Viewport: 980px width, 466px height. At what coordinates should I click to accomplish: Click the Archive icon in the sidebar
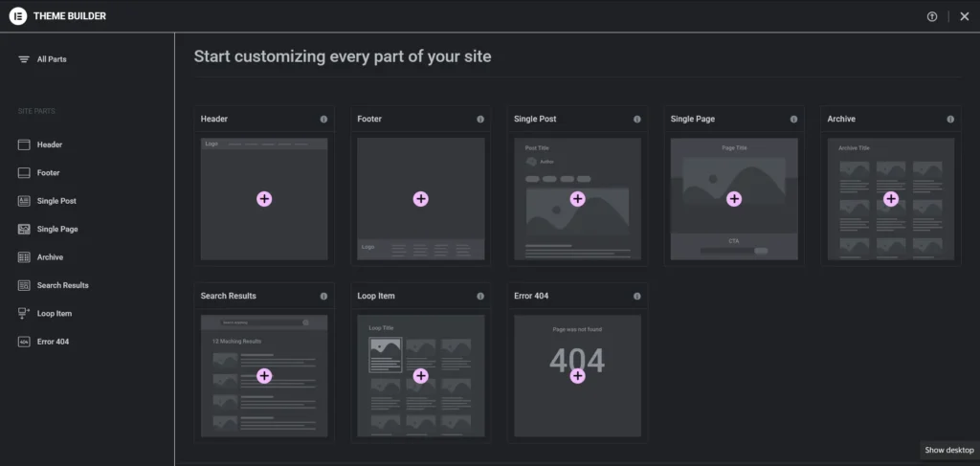(x=24, y=257)
